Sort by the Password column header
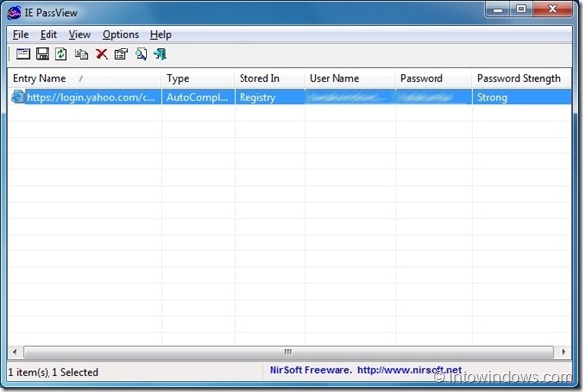This screenshot has width=583, height=392. pyautogui.click(x=434, y=78)
